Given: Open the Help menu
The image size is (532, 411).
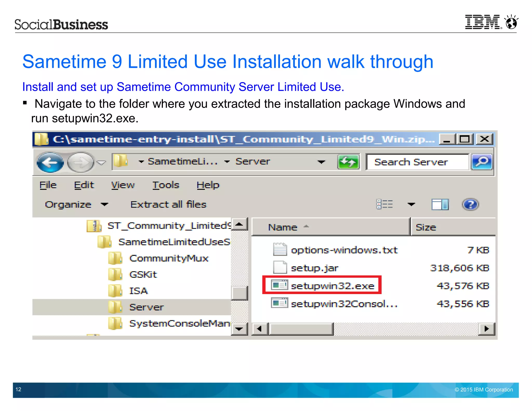Looking at the screenshot, I should (208, 185).
